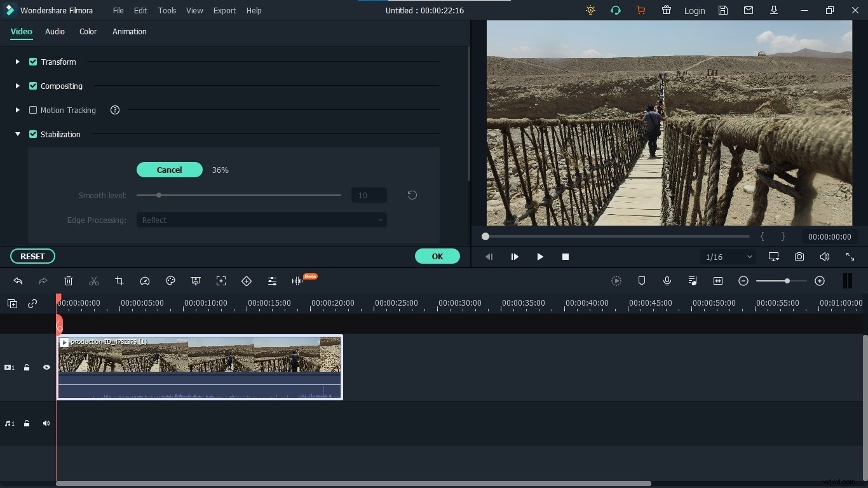868x488 pixels.
Task: Open the Color correction tool
Action: [x=170, y=281]
